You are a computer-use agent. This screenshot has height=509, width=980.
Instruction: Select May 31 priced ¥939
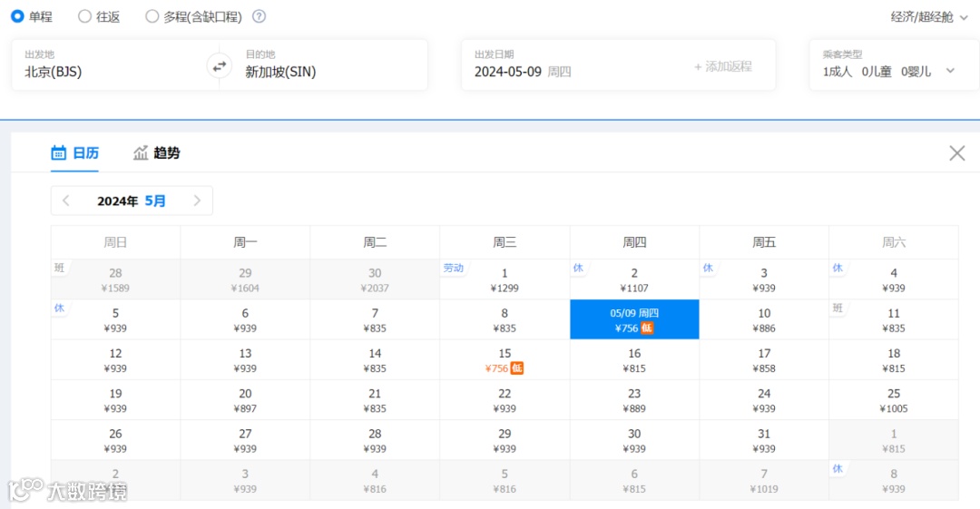764,440
